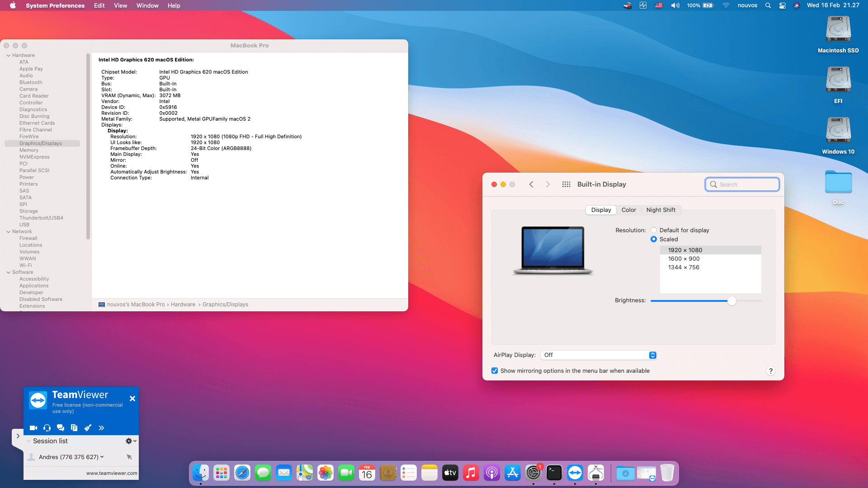This screenshot has width=868, height=488.
Task: Enable Default for display resolution
Action: click(653, 230)
